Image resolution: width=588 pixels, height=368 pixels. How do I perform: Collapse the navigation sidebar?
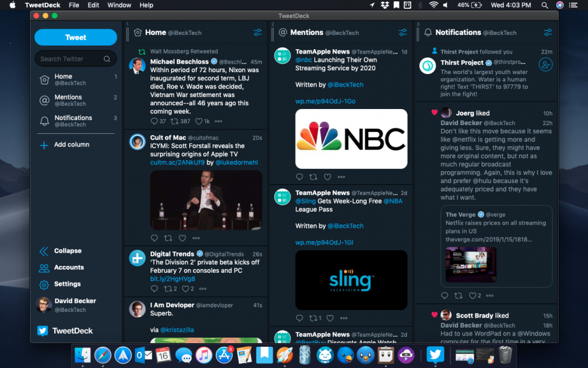pyautogui.click(x=44, y=251)
